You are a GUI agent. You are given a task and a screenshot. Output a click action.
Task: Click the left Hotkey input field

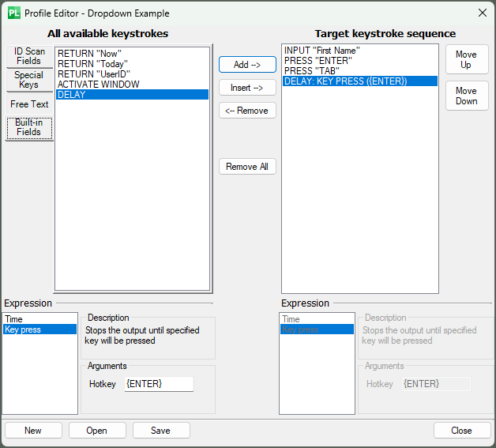(159, 384)
